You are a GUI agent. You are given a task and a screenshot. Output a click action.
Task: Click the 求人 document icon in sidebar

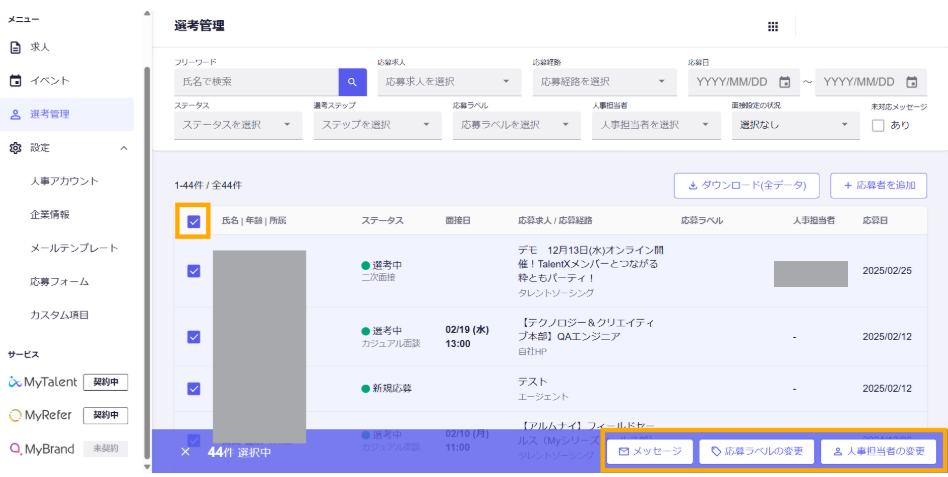coord(15,47)
